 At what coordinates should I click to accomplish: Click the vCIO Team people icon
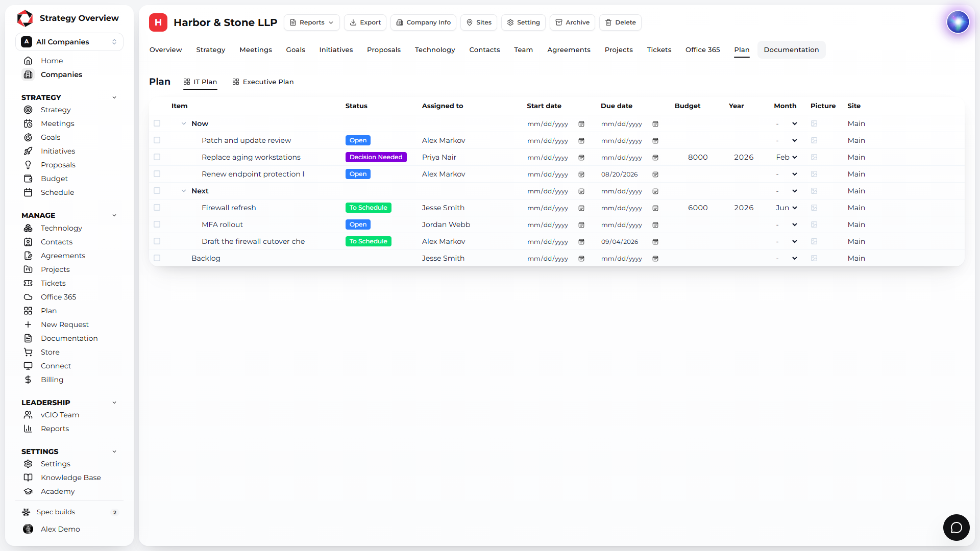[28, 415]
